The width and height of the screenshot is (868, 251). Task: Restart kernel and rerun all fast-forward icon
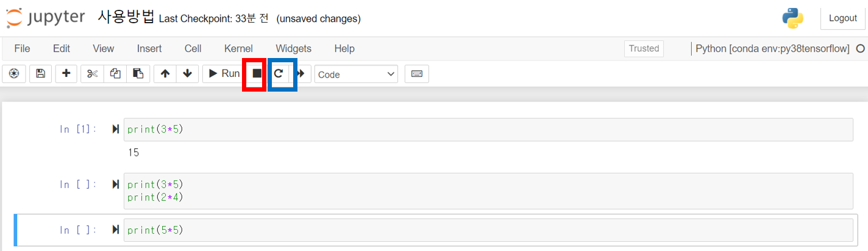pyautogui.click(x=301, y=74)
